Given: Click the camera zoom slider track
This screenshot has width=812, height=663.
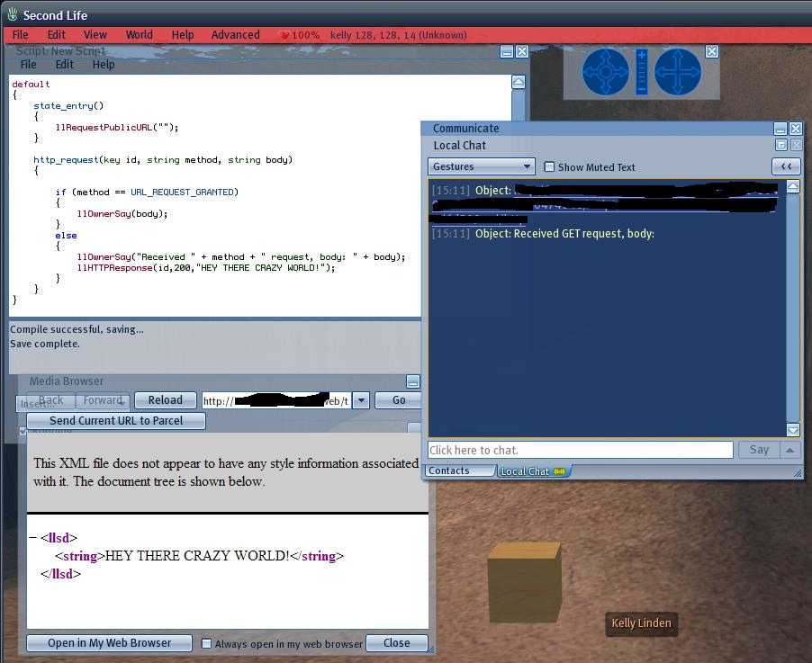Looking at the screenshot, I should tap(642, 72).
